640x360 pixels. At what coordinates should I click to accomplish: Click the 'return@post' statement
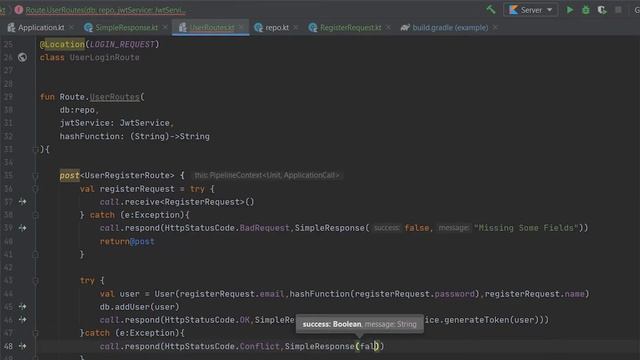[127, 241]
